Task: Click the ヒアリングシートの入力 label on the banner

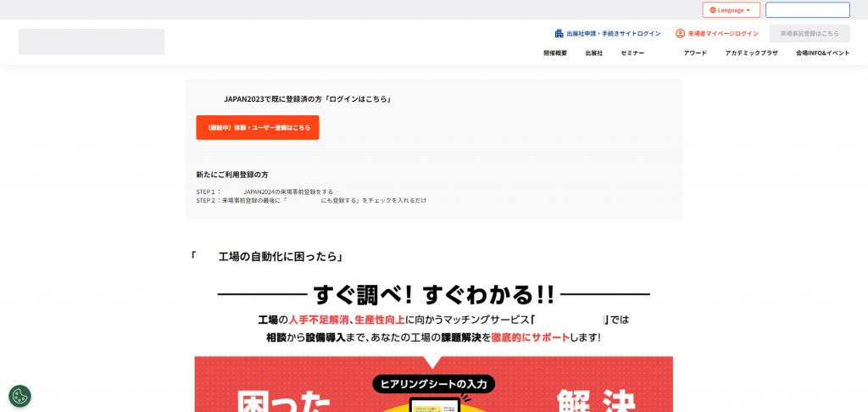Action: coord(433,384)
